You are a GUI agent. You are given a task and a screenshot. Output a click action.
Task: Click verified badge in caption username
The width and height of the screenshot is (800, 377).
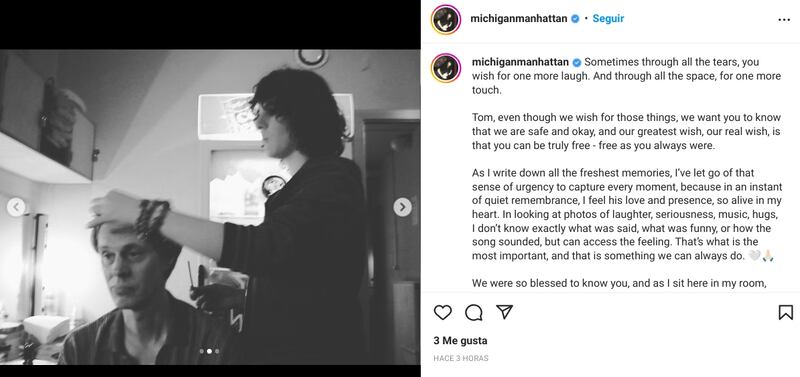[x=577, y=62]
